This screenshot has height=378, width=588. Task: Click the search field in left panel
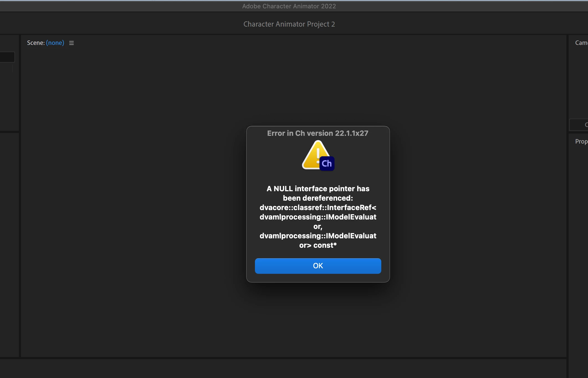pos(7,57)
